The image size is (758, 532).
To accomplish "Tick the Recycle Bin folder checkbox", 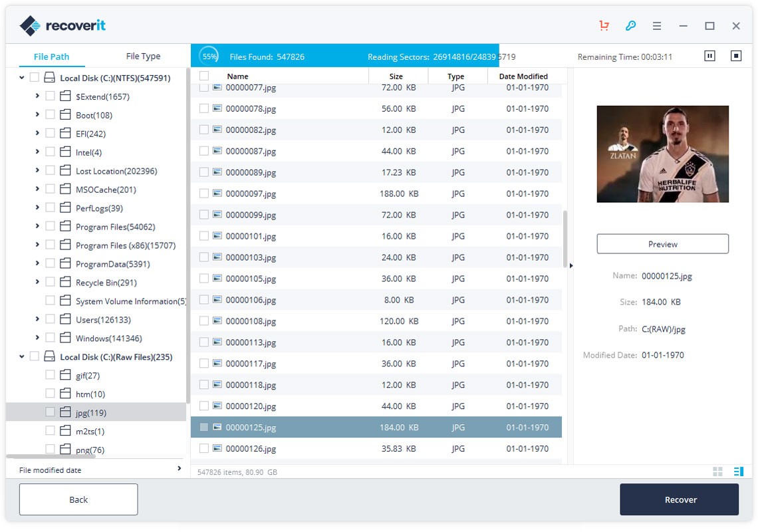I will coord(51,282).
